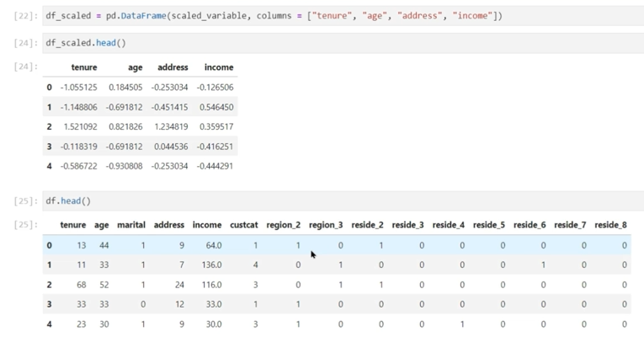Click the 1.521092 tenure value
This screenshot has width=644, height=337.
pyautogui.click(x=80, y=126)
